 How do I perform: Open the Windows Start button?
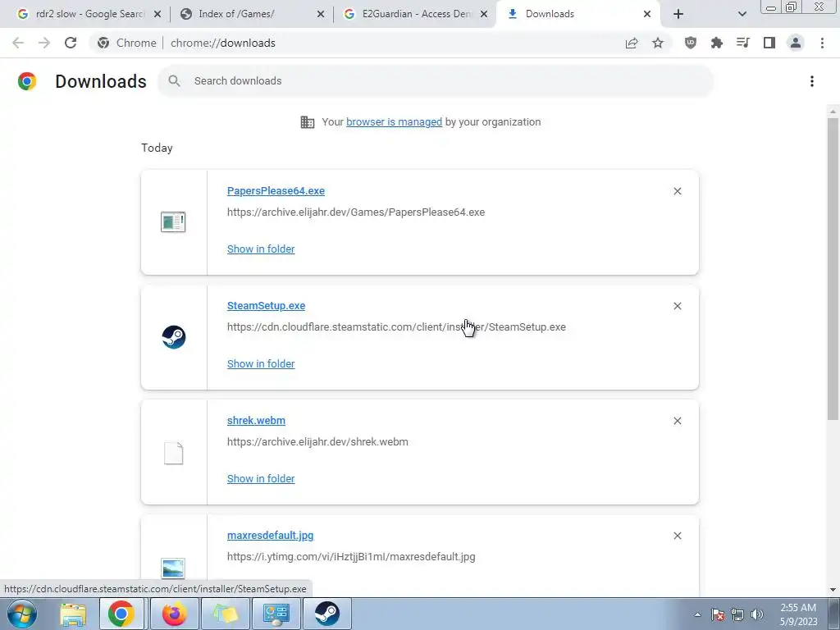tap(22, 614)
